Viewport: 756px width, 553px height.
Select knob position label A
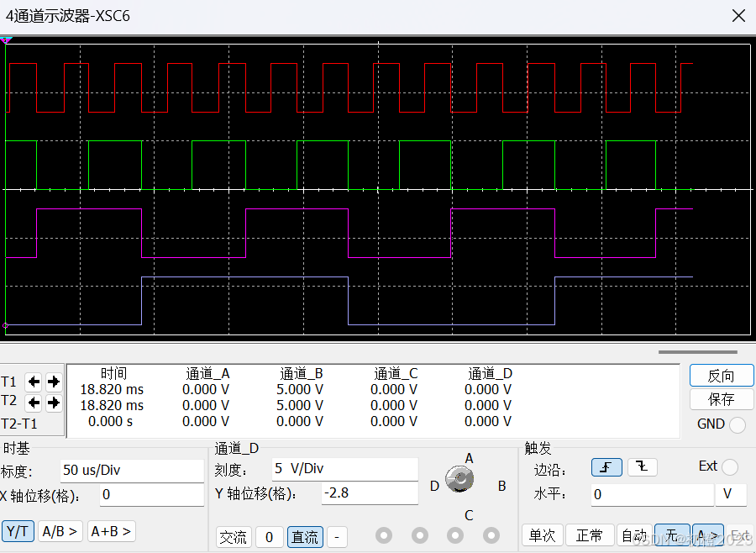(469, 458)
